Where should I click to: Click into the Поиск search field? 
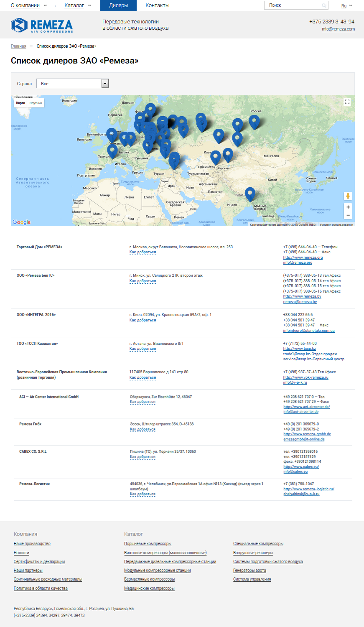pyautogui.click(x=296, y=5)
